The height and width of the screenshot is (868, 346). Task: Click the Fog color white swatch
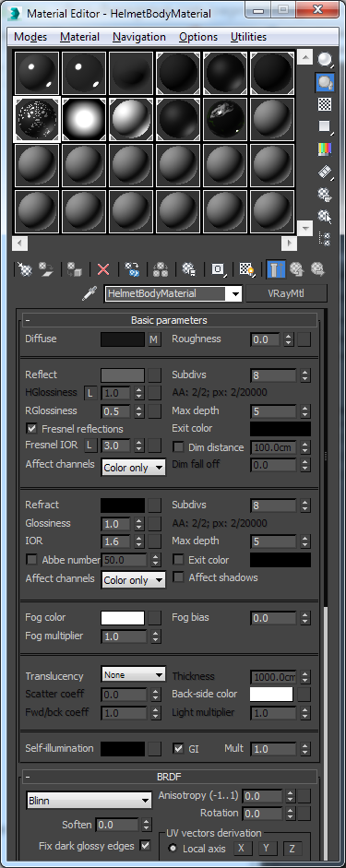click(123, 618)
